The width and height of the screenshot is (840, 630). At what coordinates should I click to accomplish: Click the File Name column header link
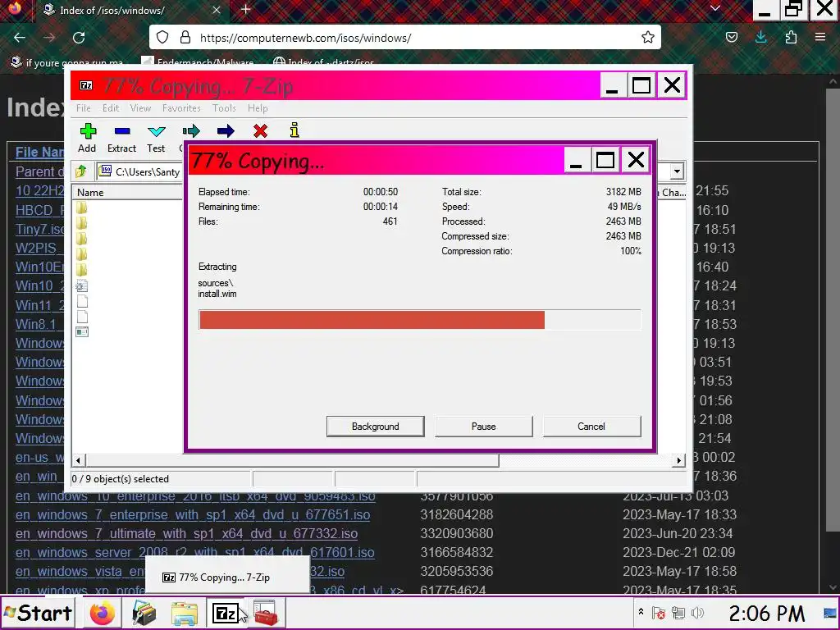40,152
